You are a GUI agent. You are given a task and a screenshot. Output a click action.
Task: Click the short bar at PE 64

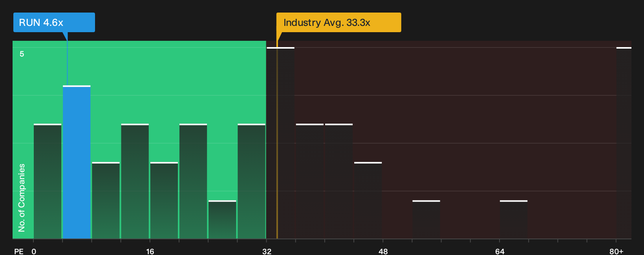514,219
